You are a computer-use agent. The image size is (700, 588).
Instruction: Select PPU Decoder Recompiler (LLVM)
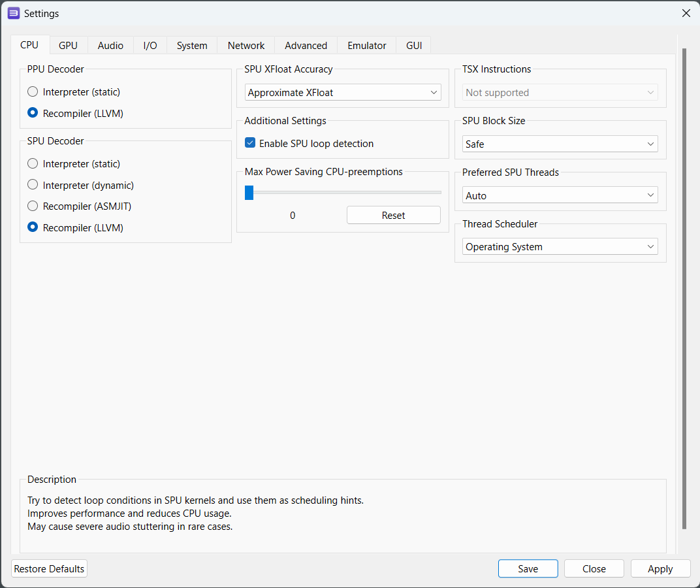pyautogui.click(x=75, y=114)
